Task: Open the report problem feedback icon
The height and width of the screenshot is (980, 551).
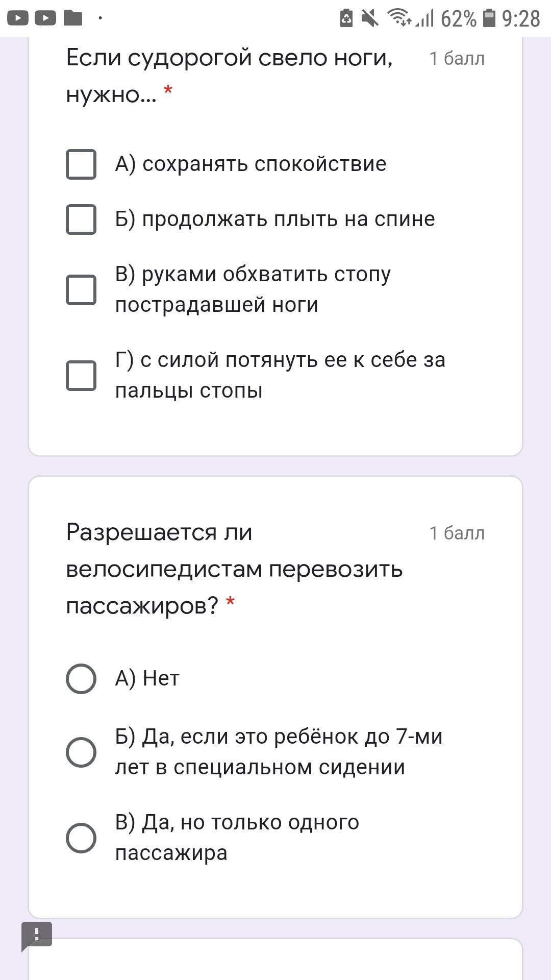Action: pyautogui.click(x=37, y=936)
